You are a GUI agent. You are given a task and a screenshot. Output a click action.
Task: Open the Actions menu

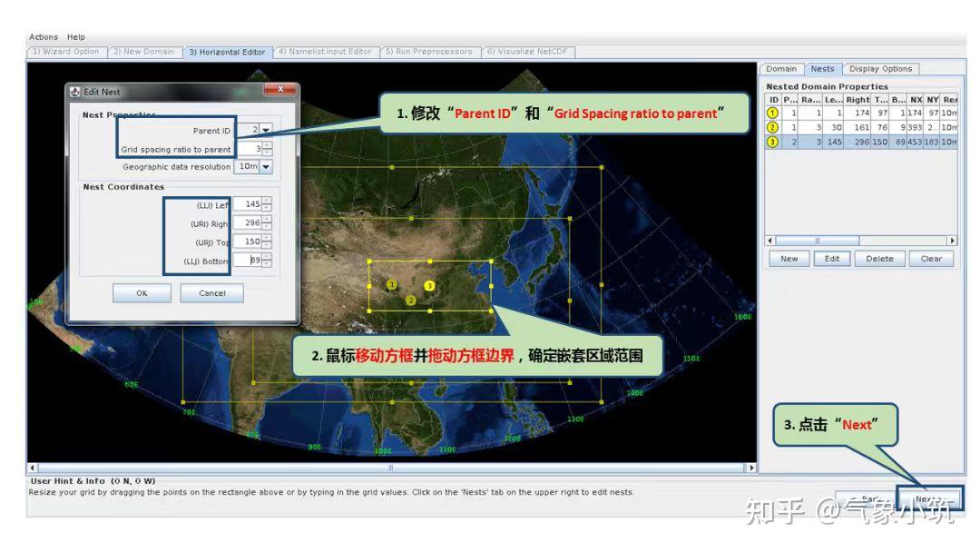tap(44, 36)
